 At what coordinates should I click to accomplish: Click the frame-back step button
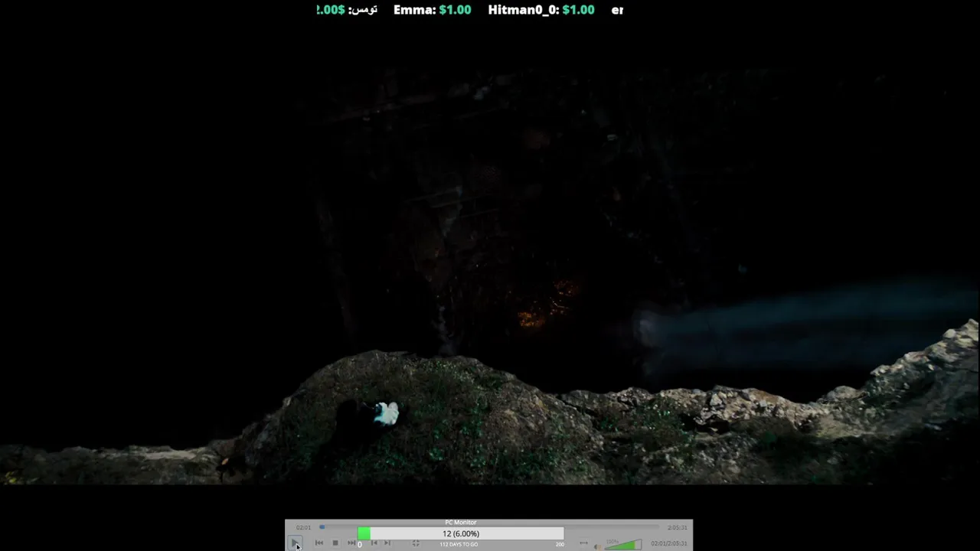click(374, 543)
